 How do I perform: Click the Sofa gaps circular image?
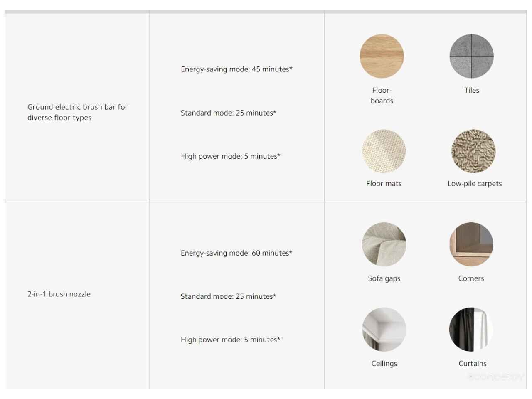pos(384,244)
